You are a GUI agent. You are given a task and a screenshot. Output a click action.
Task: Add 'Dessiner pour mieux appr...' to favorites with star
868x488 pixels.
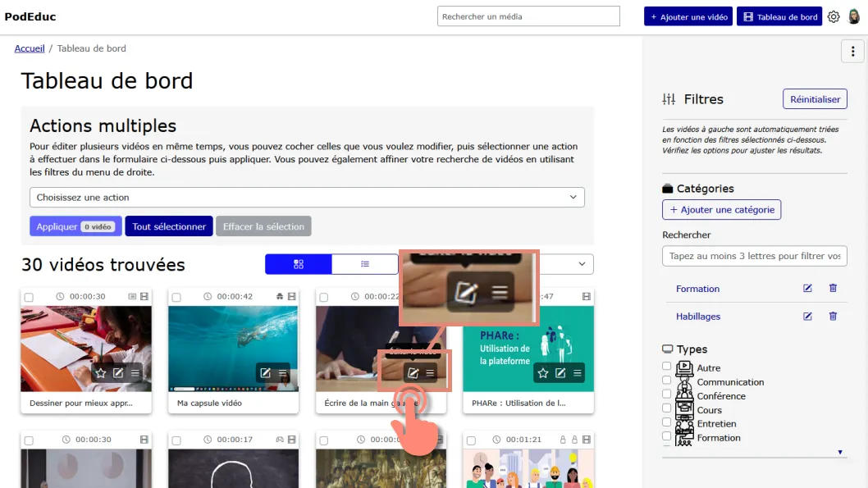pyautogui.click(x=101, y=373)
